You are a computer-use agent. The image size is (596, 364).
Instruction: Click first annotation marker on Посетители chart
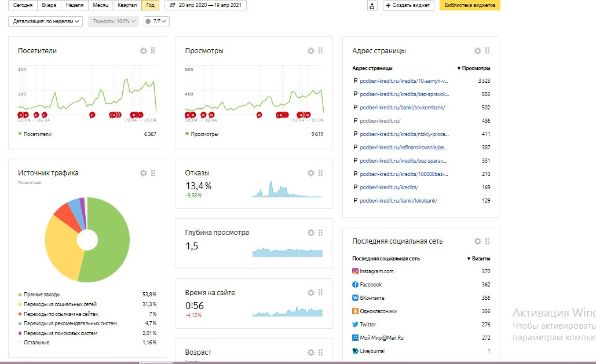point(20,115)
